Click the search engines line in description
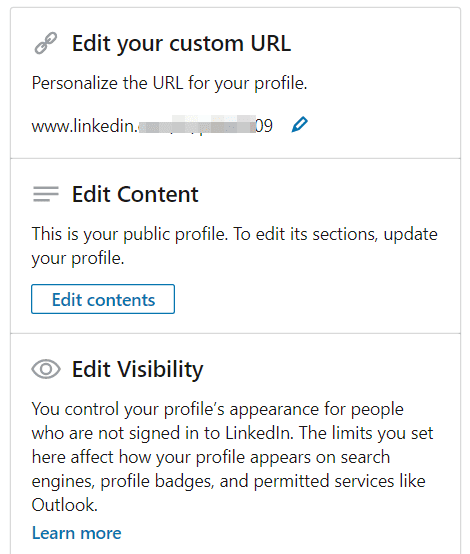470x554 pixels. point(211,457)
